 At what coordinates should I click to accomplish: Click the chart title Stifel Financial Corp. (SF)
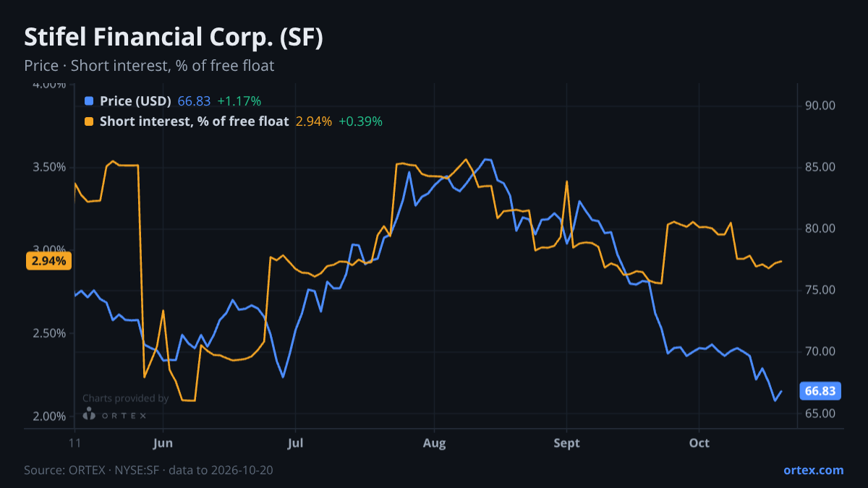coord(174,38)
